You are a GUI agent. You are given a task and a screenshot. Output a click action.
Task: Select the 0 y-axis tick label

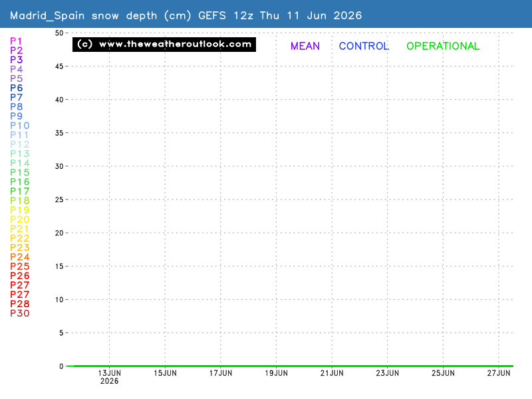pyautogui.click(x=61, y=366)
